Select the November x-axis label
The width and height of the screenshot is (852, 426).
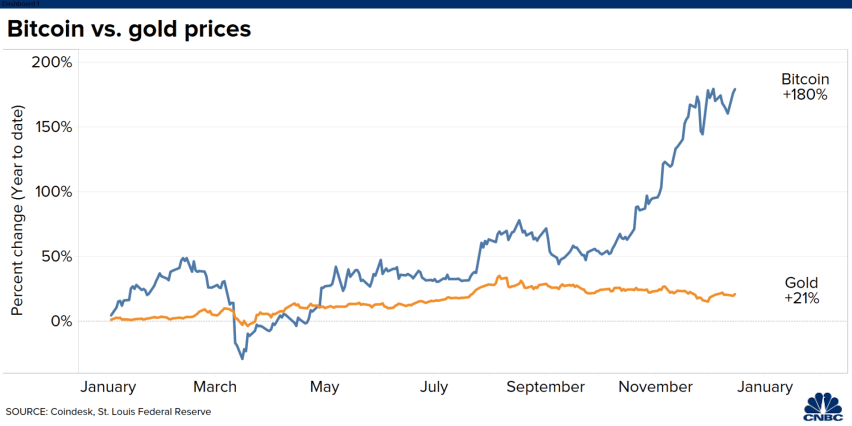tap(656, 387)
